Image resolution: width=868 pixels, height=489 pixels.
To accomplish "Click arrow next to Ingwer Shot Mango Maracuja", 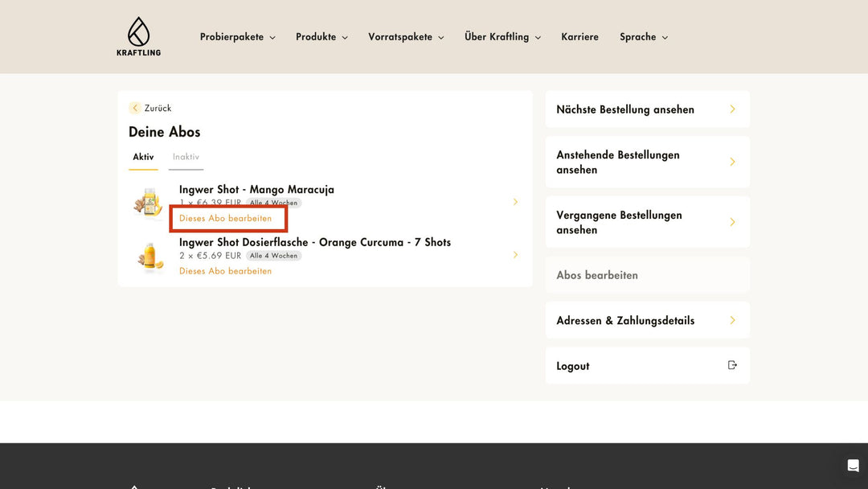I will click(515, 202).
